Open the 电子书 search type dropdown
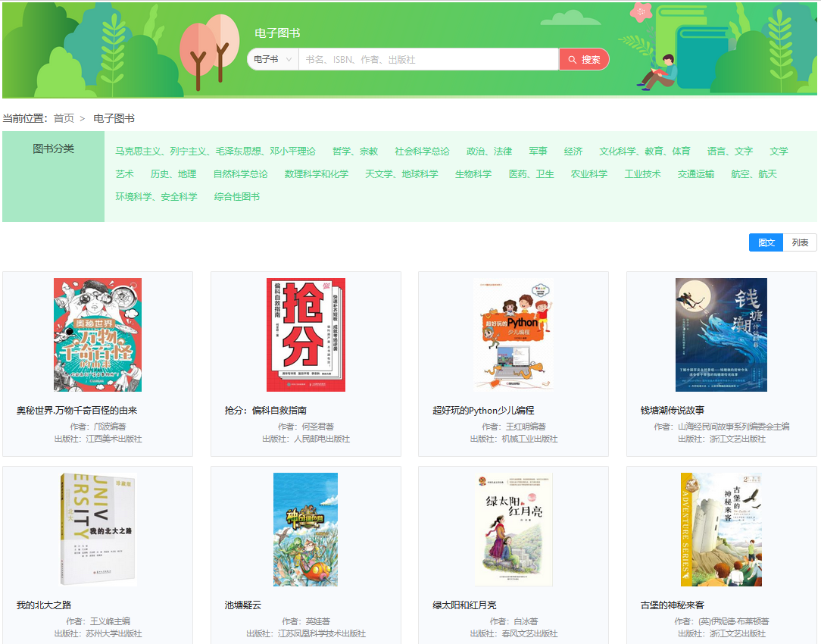 coord(273,59)
